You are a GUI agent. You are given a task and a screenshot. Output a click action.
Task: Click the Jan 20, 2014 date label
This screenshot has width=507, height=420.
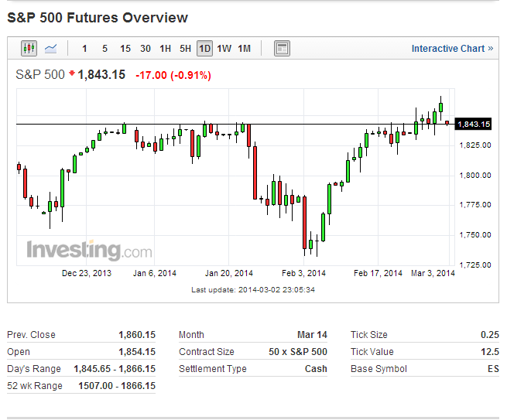click(229, 273)
